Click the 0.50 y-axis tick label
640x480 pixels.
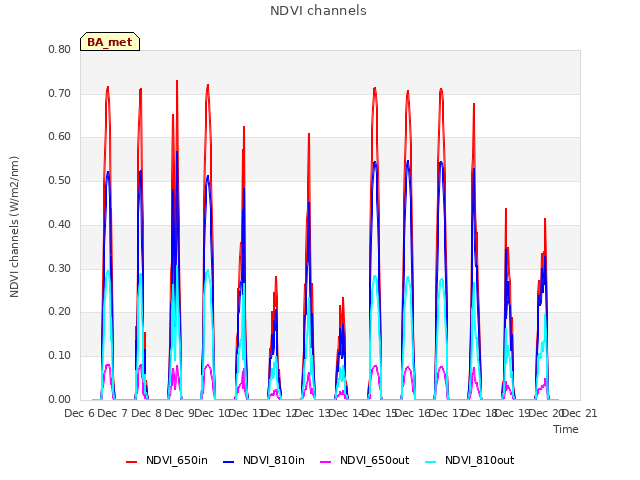pyautogui.click(x=59, y=180)
